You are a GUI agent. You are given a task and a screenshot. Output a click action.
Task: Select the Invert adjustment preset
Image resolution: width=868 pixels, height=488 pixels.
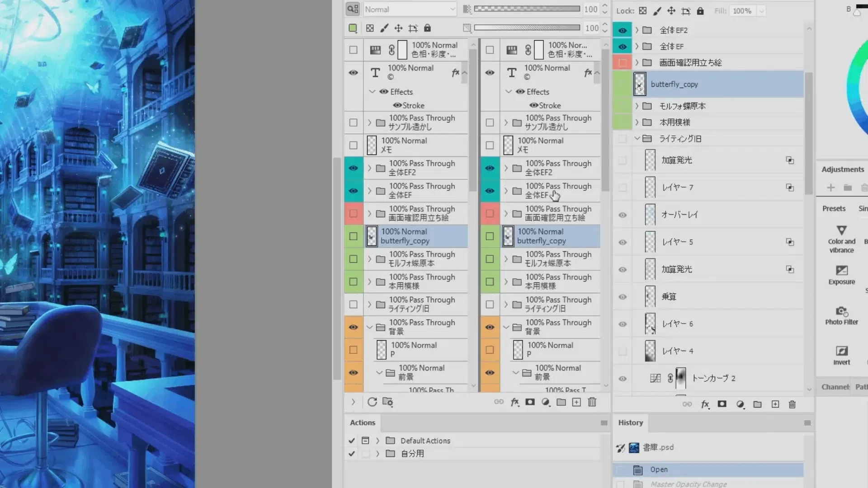click(x=841, y=355)
